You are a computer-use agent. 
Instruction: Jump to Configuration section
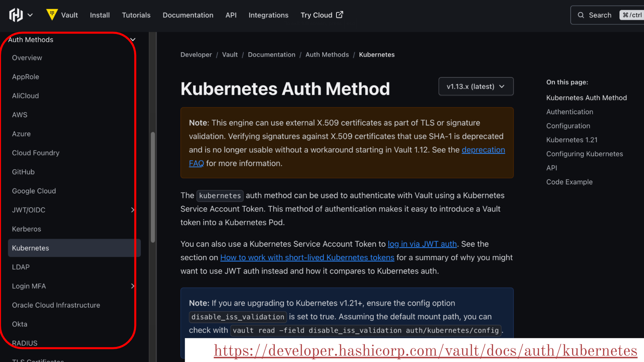pyautogui.click(x=568, y=126)
